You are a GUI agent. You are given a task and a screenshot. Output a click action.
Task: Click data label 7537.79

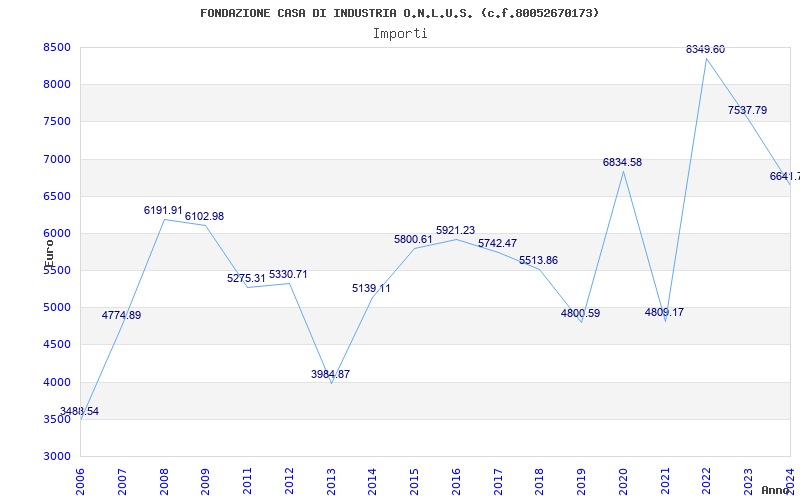pyautogui.click(x=747, y=110)
